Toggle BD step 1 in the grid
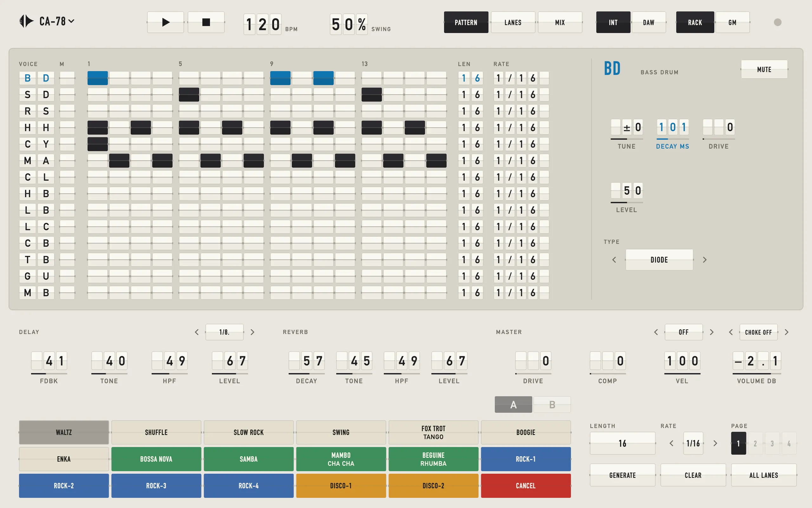Image resolution: width=812 pixels, height=508 pixels. (98, 78)
